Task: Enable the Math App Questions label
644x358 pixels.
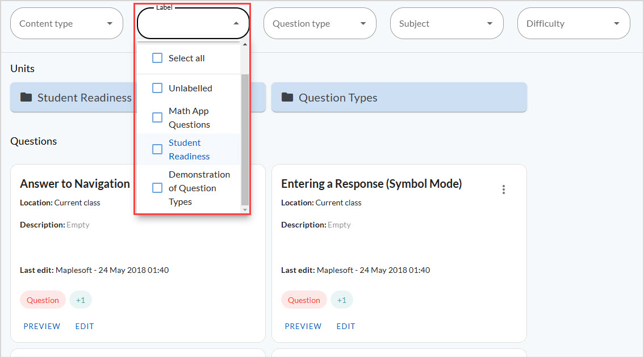Action: (x=157, y=117)
